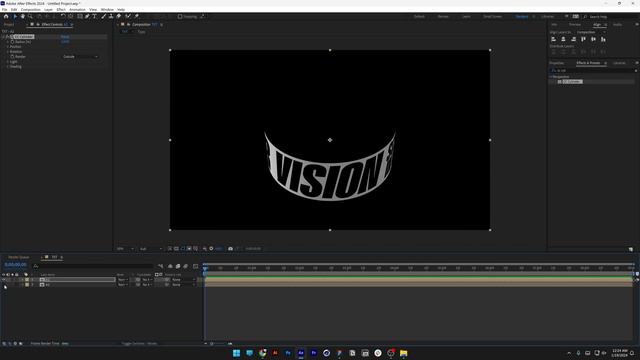Click the layer 2 label color swatch
Viewport: 640px width, 360px height.
(x=27, y=284)
